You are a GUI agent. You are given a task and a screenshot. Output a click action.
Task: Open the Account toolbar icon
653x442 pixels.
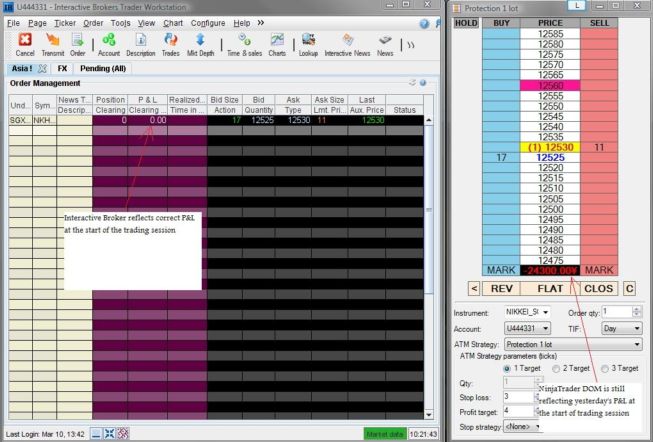tap(109, 45)
